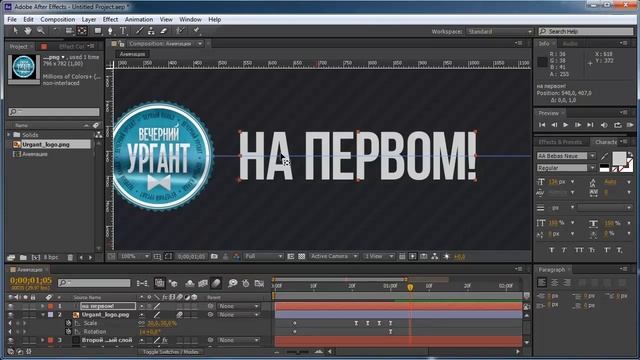This screenshot has width=640, height=360.
Task: Open the timeline Graph Editor
Action: coord(259,283)
